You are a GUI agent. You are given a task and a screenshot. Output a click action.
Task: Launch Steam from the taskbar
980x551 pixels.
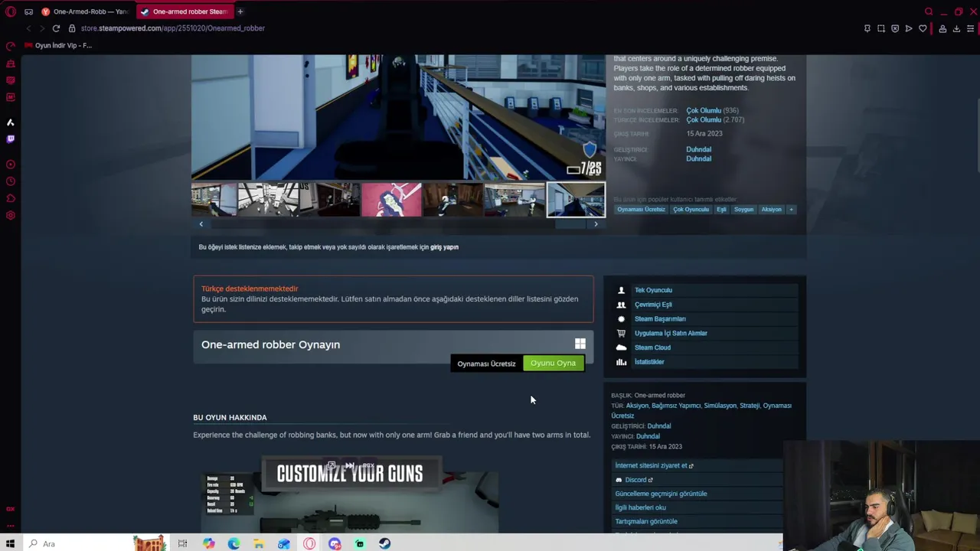pyautogui.click(x=384, y=543)
